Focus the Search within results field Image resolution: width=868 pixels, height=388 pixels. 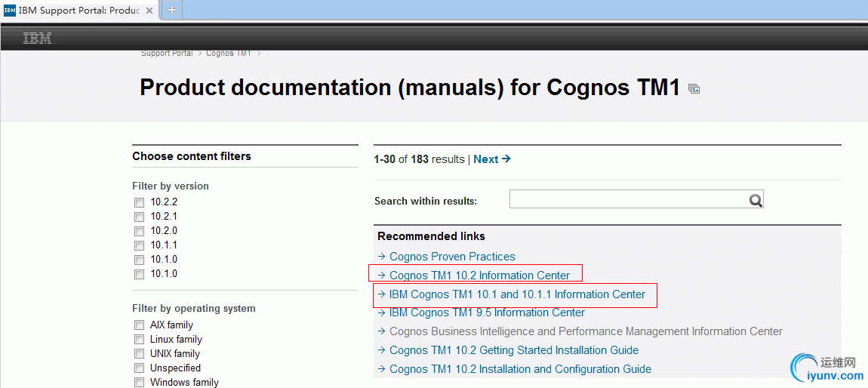[x=628, y=200]
